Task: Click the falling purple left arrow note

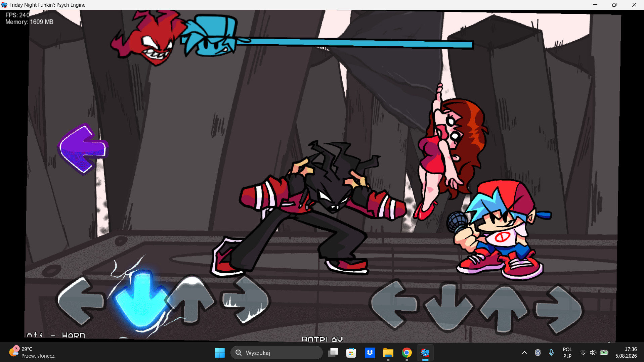Action: click(83, 149)
